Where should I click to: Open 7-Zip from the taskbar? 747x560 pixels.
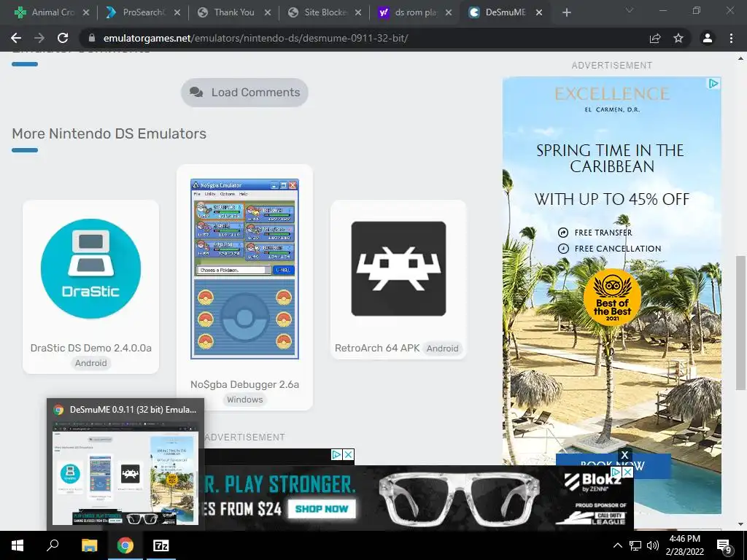coord(160,545)
